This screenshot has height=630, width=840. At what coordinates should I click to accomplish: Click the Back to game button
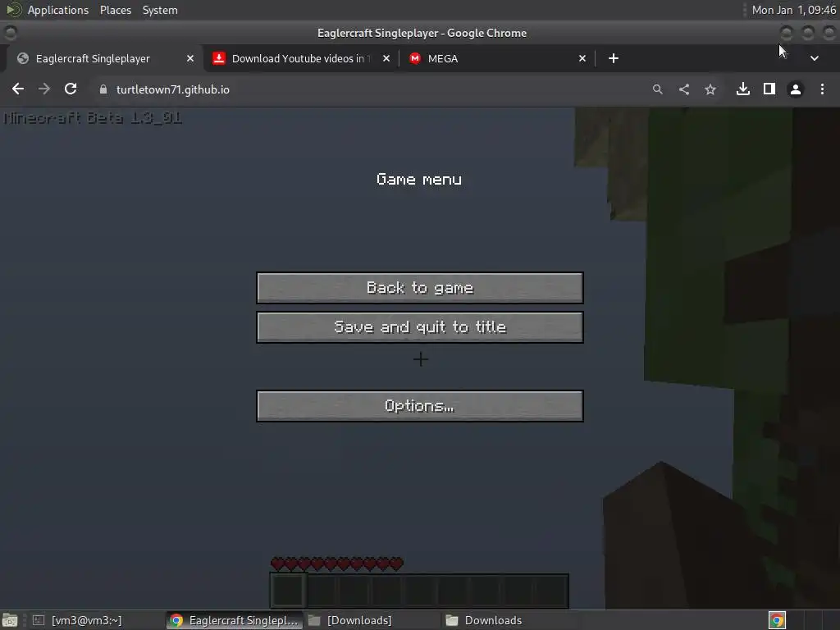pos(419,288)
